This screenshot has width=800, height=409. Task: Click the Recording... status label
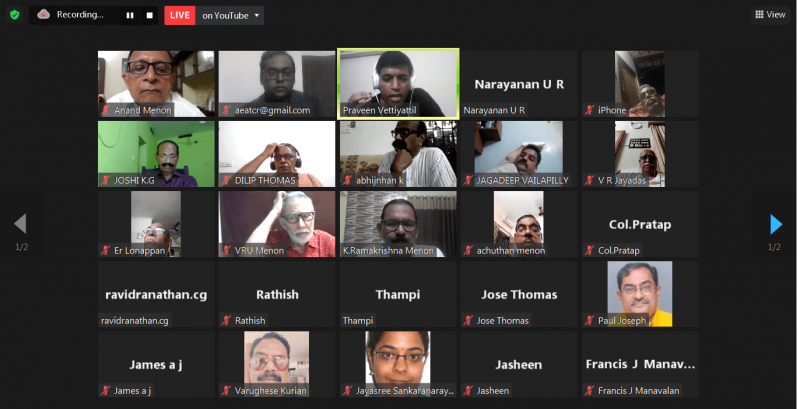(x=80, y=15)
